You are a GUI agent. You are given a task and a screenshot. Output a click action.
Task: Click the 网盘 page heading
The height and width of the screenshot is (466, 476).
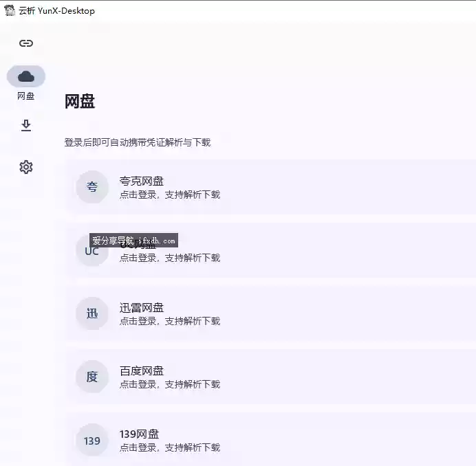point(80,101)
